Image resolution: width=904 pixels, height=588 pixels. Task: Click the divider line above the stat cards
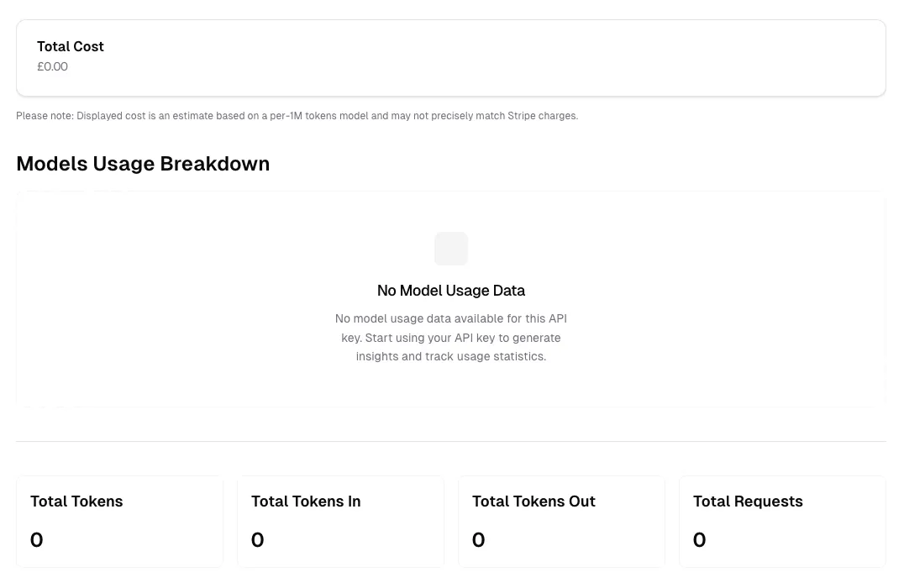[451, 440]
